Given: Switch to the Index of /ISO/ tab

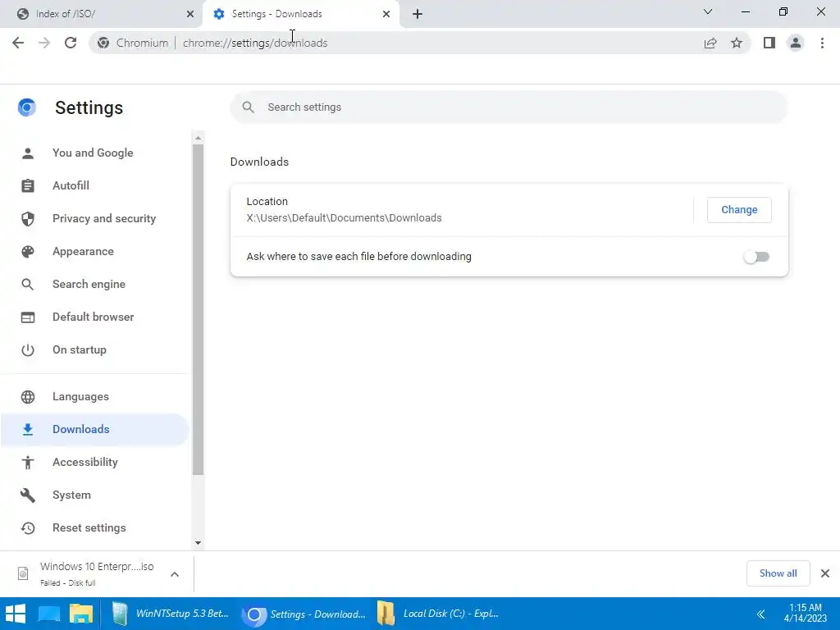Looking at the screenshot, I should click(x=101, y=14).
